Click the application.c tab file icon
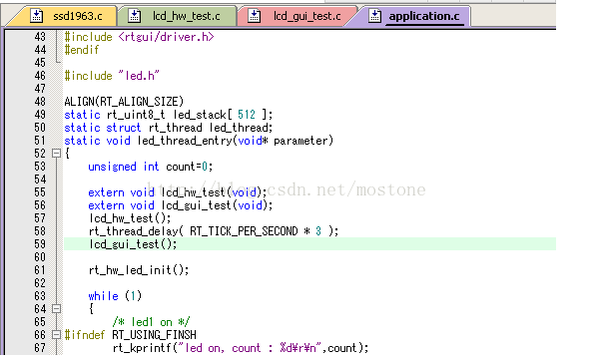 coord(374,16)
